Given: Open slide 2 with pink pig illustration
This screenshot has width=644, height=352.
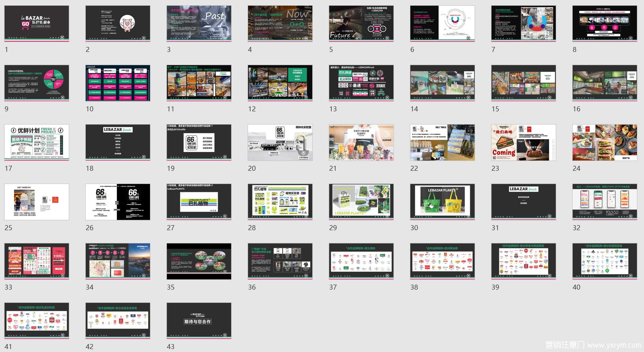Looking at the screenshot, I should 118,23.
